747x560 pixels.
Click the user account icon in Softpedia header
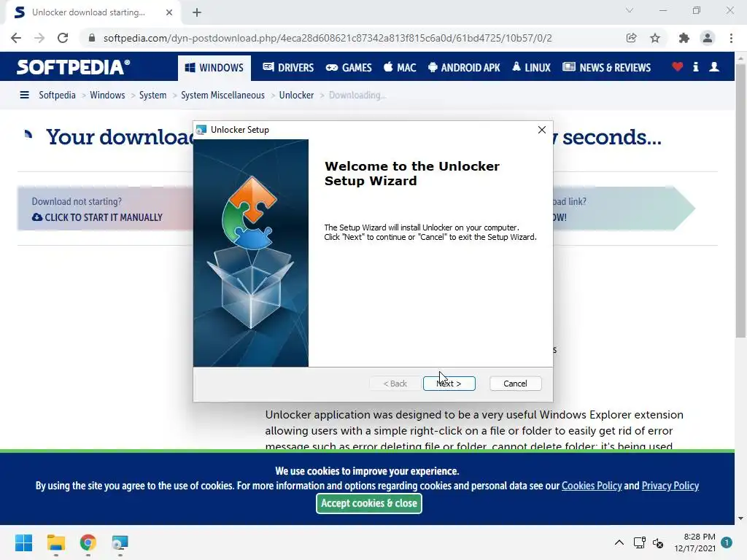713,66
